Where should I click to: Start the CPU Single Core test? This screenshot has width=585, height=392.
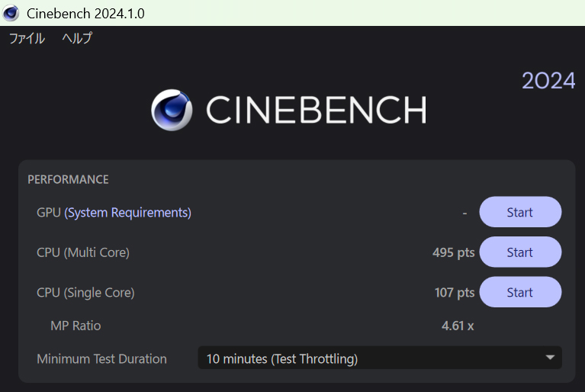[x=520, y=292]
